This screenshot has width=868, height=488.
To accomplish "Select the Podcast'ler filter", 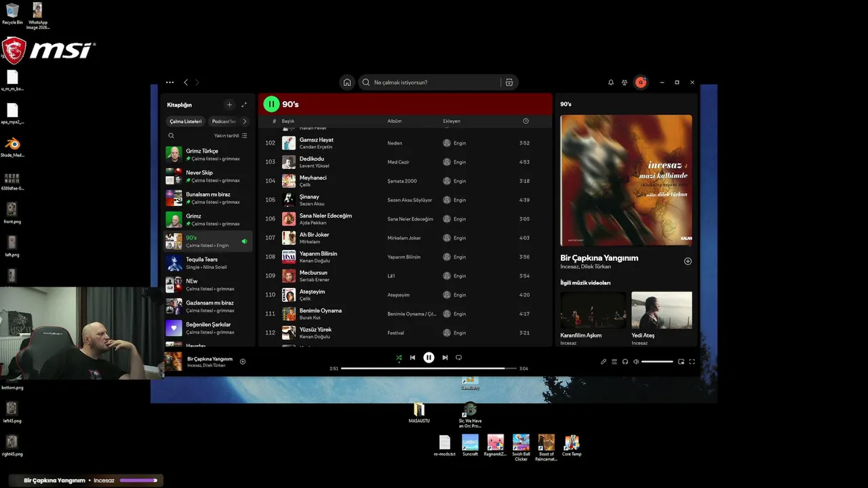I will pos(224,121).
